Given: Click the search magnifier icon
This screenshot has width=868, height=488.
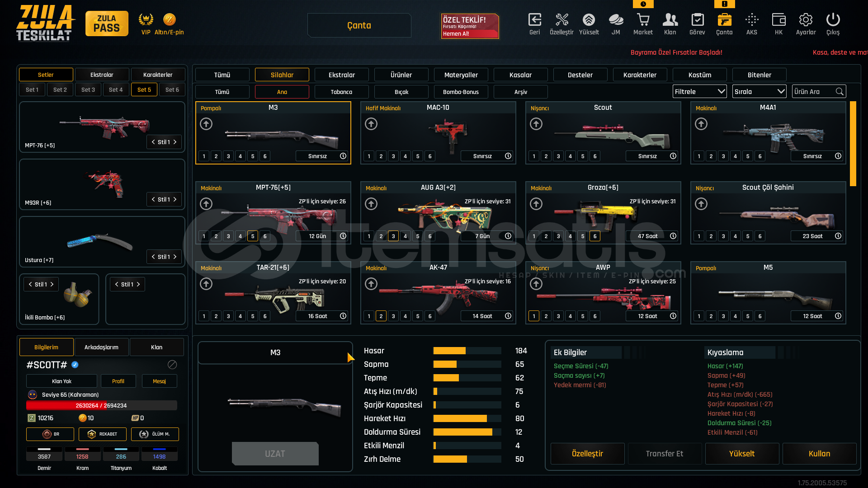Looking at the screenshot, I should point(840,92).
